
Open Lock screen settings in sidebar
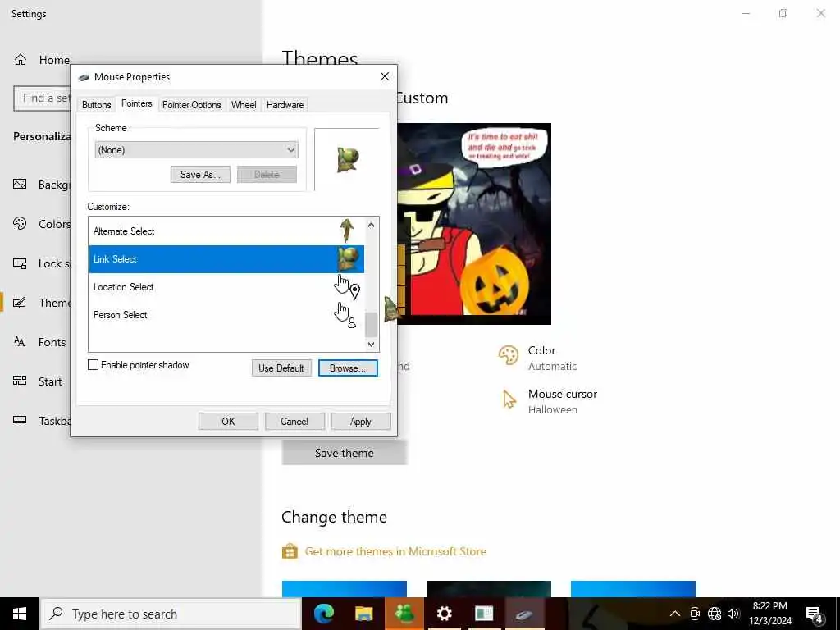pos(42,263)
